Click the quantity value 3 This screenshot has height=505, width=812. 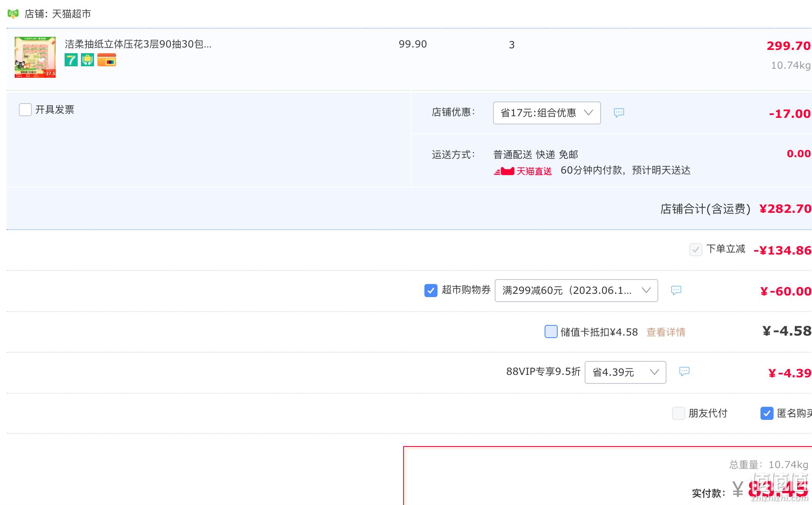click(x=512, y=45)
